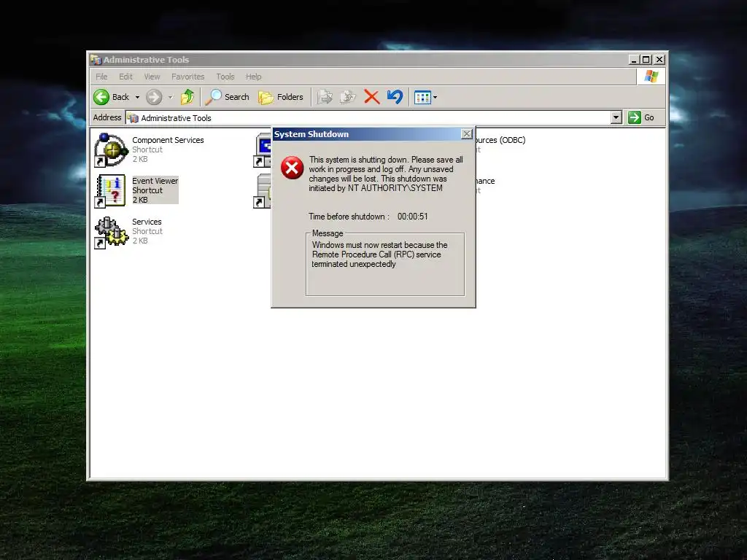Open the Forward history dropdown arrow
Screen dimensions: 747x560
click(170, 97)
